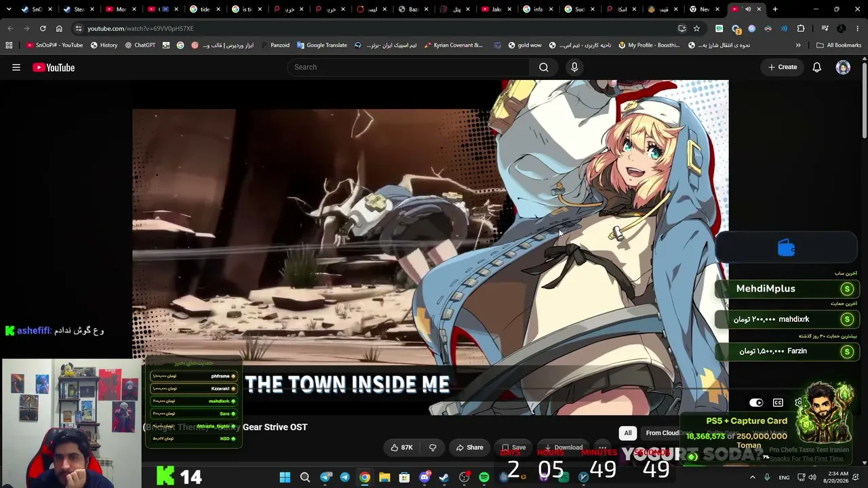
Task: Save the video to a playlist
Action: pos(513,447)
